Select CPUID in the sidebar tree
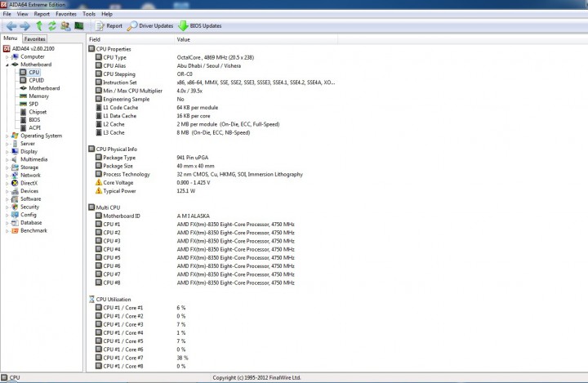Viewport: 588px width, 383px height. point(37,80)
